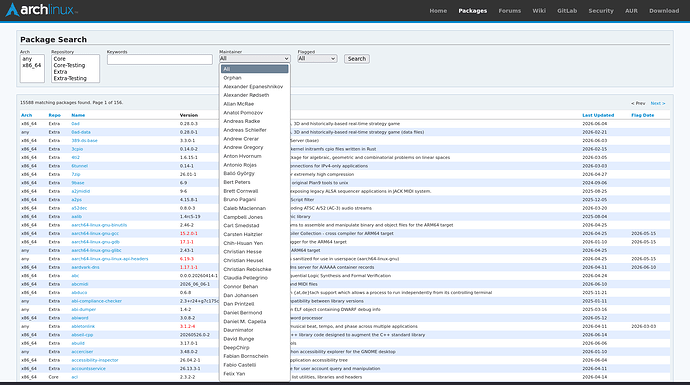Open GitLab from the top navigation
This screenshot has width=690, height=385.
(x=567, y=11)
